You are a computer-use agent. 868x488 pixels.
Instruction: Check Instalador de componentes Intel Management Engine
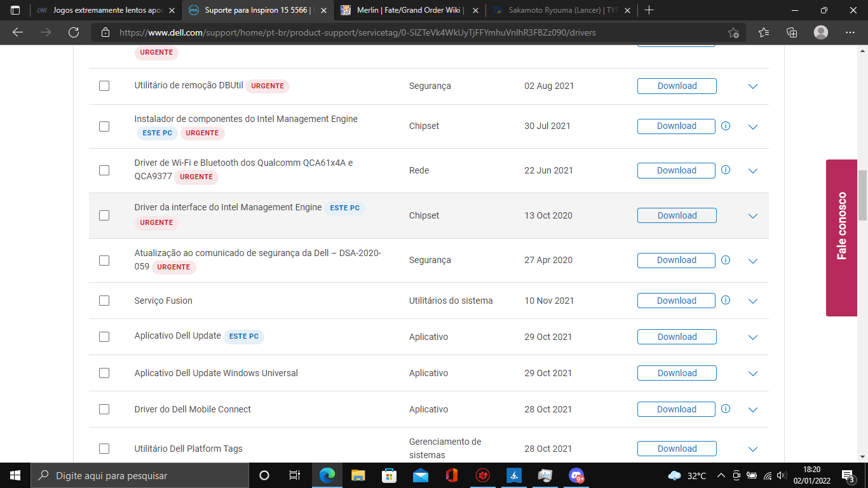[x=104, y=126]
